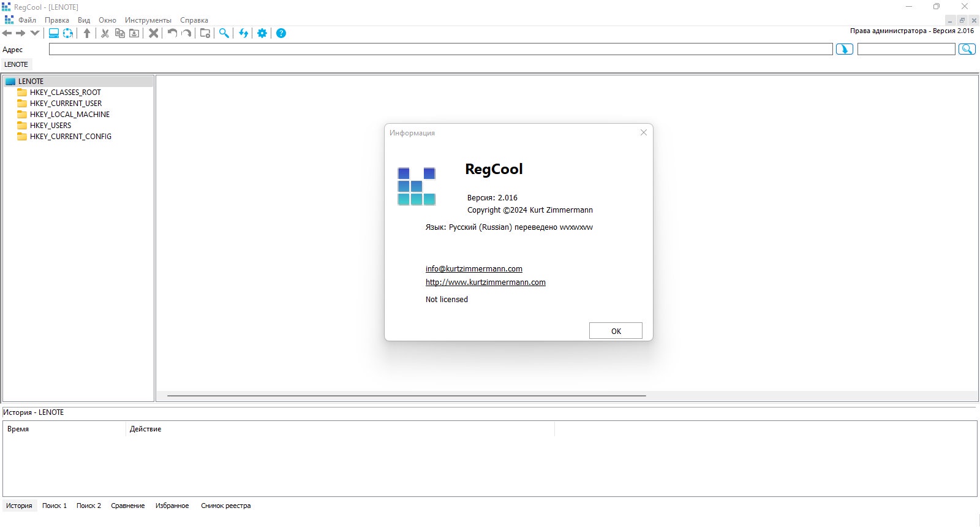Go forward with the right arrow toolbar icon

(x=21, y=33)
